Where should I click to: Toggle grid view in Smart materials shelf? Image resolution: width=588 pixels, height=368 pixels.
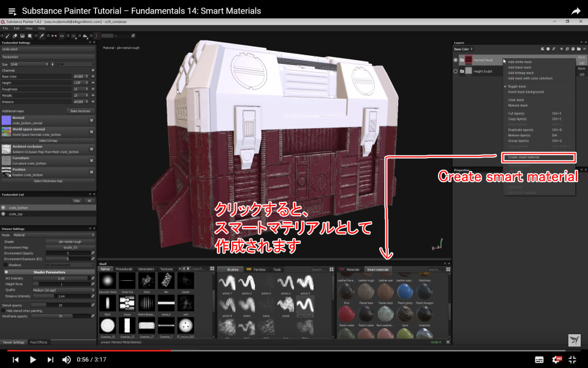(x=448, y=269)
